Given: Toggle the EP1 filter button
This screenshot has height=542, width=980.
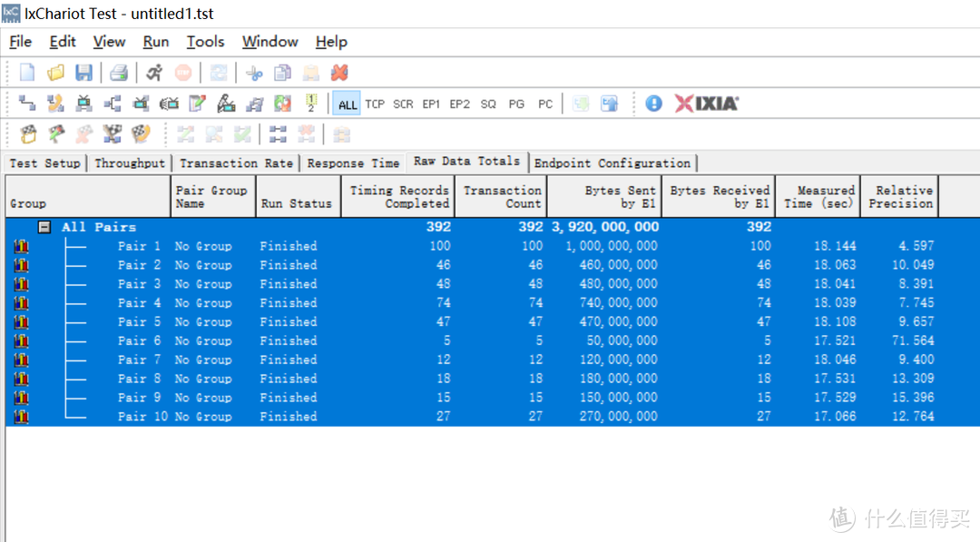Looking at the screenshot, I should (431, 104).
